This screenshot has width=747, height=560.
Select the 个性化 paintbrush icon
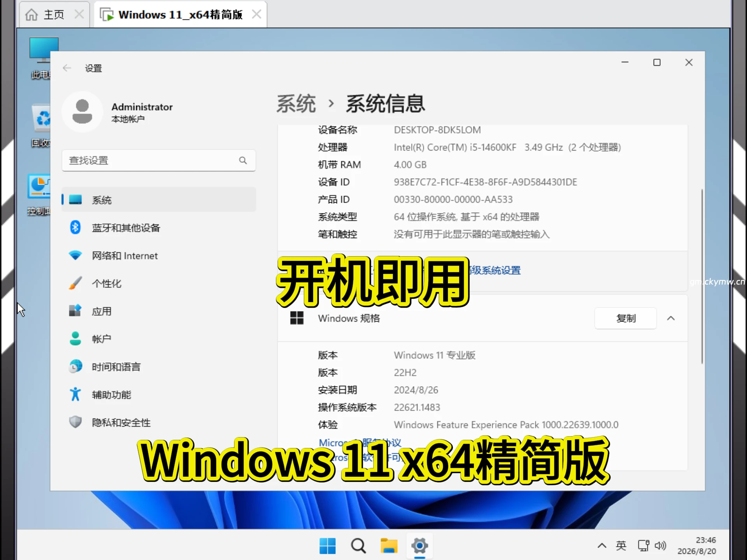(x=75, y=283)
